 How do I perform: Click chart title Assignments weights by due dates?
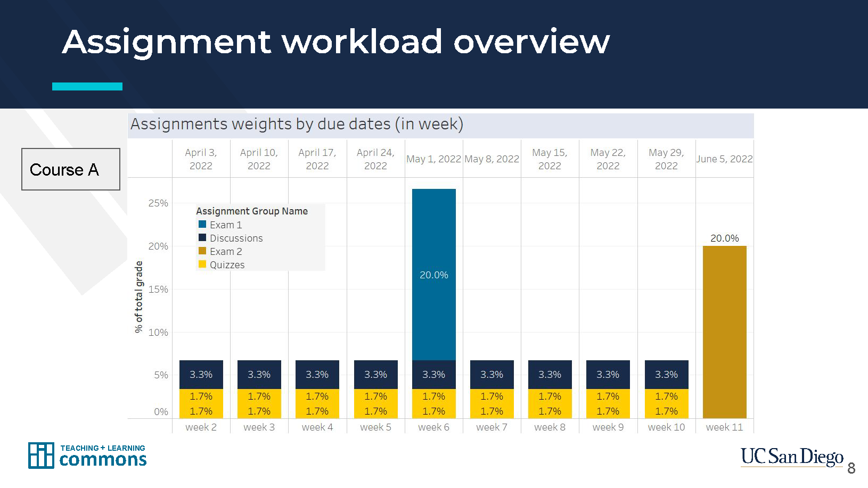point(297,124)
